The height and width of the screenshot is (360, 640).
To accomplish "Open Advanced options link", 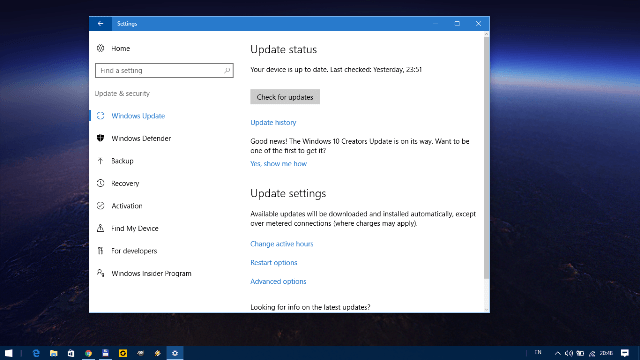I will pyautogui.click(x=278, y=281).
